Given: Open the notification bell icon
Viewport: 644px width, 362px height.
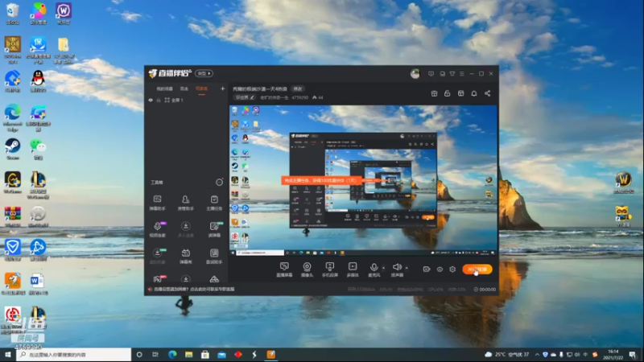Looking at the screenshot, I should [x=474, y=93].
